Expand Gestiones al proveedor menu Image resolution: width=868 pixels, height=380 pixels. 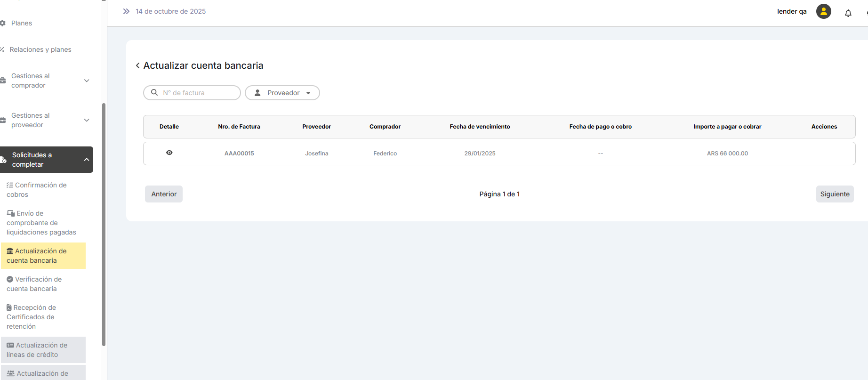tap(87, 120)
